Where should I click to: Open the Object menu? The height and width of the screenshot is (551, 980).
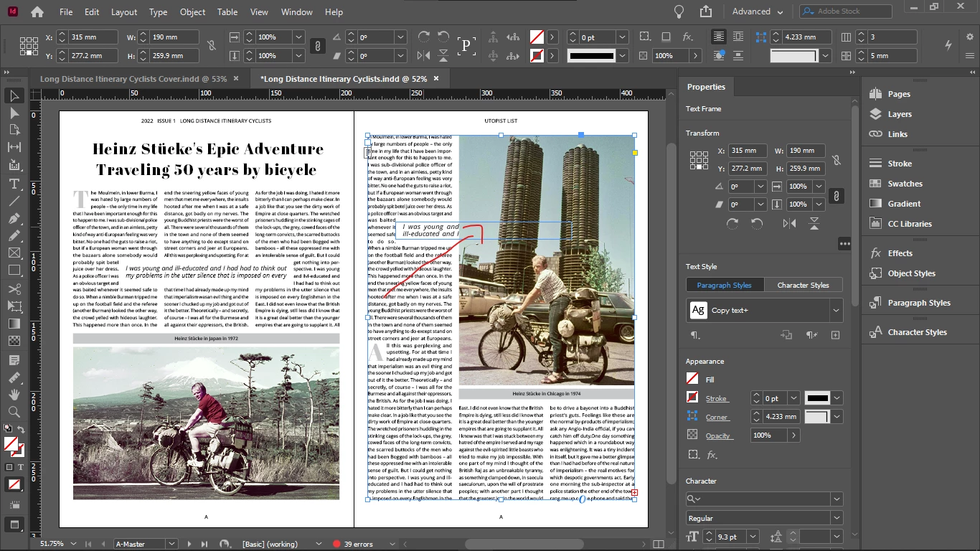coord(192,12)
